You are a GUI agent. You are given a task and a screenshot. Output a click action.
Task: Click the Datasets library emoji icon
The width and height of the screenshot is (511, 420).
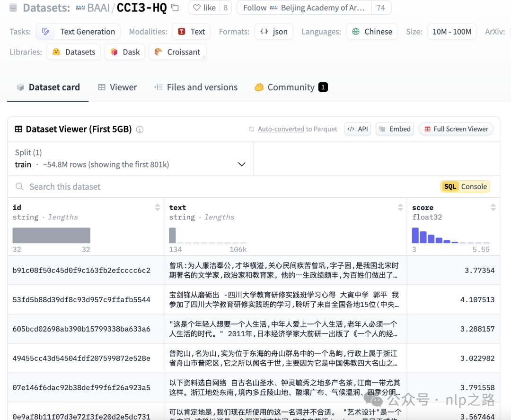tap(56, 52)
